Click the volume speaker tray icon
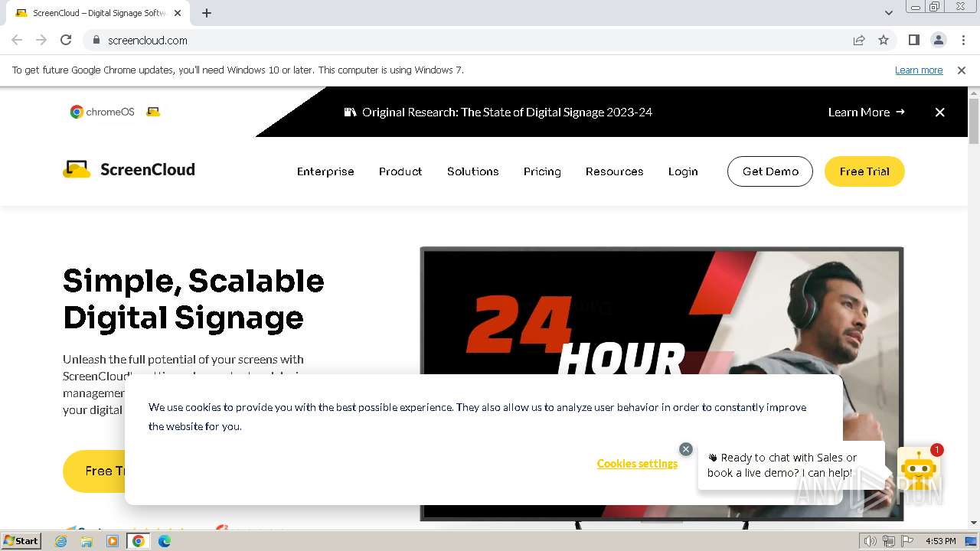This screenshot has height=551, width=980. tap(871, 541)
